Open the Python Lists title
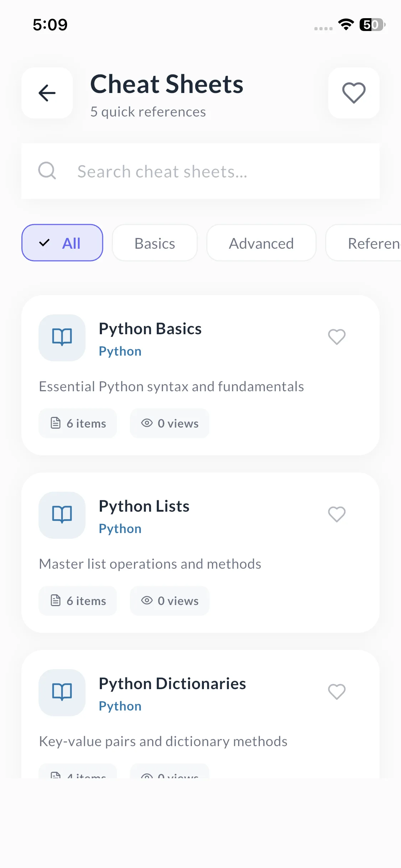 (144, 506)
